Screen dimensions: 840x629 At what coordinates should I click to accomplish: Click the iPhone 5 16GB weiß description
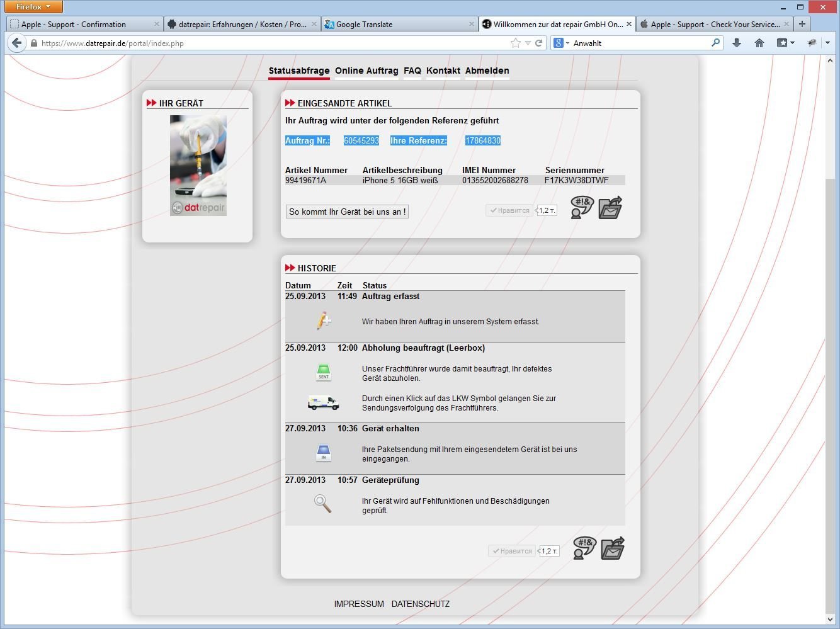[x=400, y=180]
